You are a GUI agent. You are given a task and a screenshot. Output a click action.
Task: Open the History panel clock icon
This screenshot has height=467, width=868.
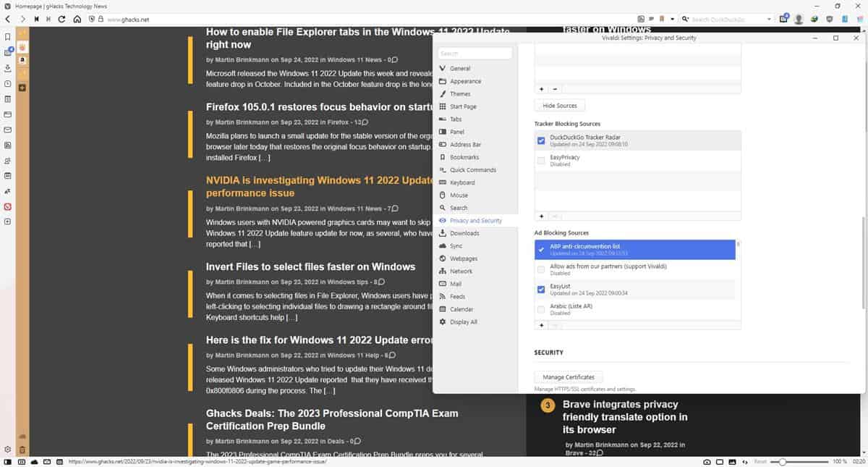point(7,83)
